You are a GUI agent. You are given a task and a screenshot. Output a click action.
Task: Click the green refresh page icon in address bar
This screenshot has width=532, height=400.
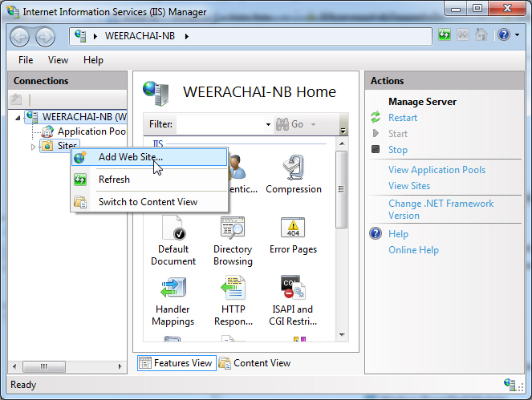click(x=444, y=34)
